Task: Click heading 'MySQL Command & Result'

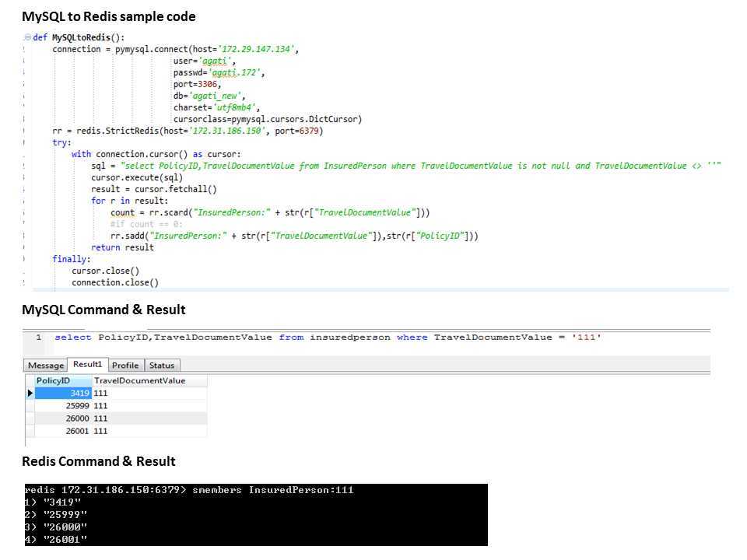Action: click(103, 310)
